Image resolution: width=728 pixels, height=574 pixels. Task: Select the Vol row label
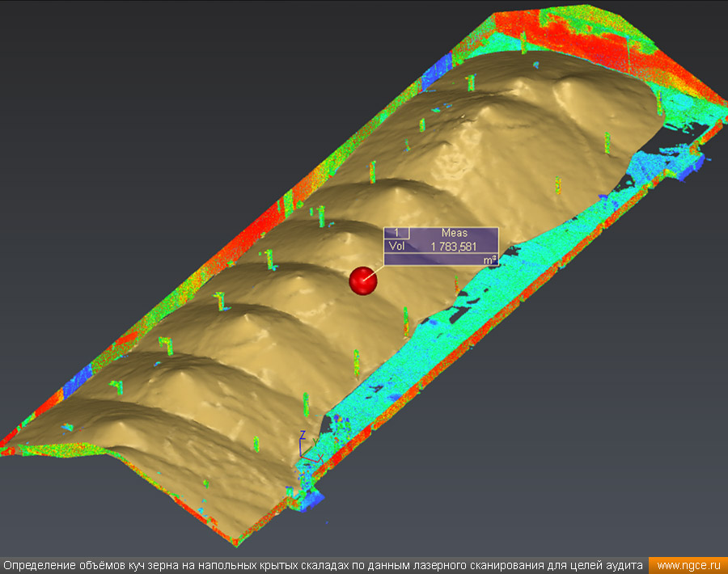pyautogui.click(x=396, y=247)
